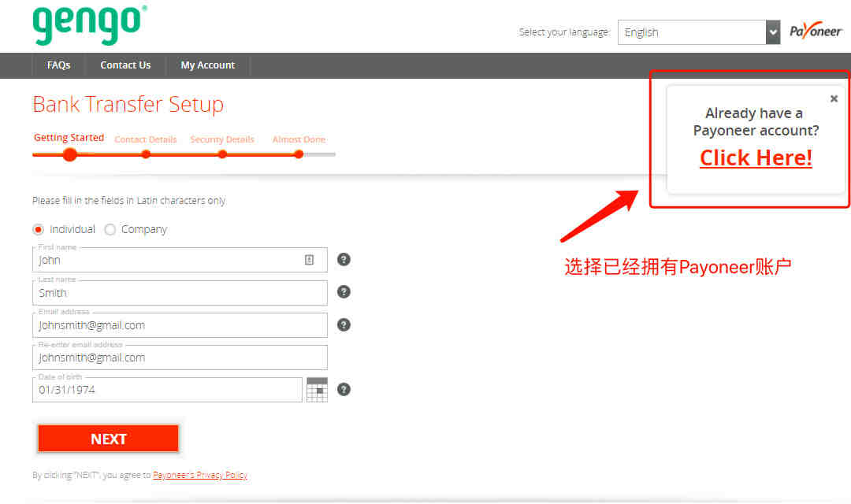851x504 pixels.
Task: Go to the Getting Started step
Action: (x=69, y=138)
